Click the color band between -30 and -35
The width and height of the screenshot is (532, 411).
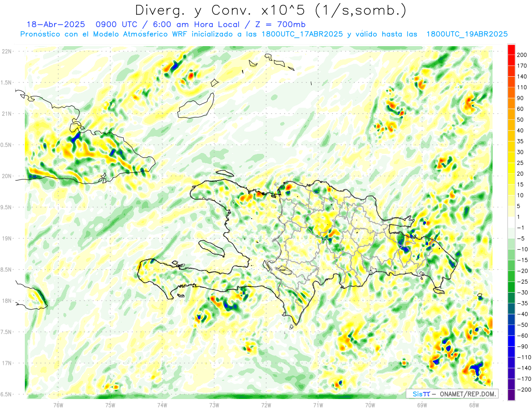pyautogui.click(x=512, y=298)
